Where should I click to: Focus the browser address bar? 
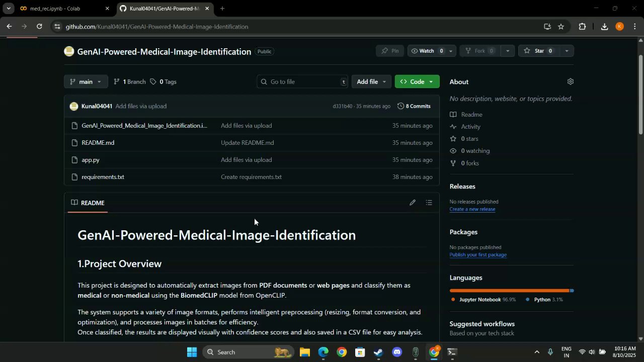click(x=302, y=27)
